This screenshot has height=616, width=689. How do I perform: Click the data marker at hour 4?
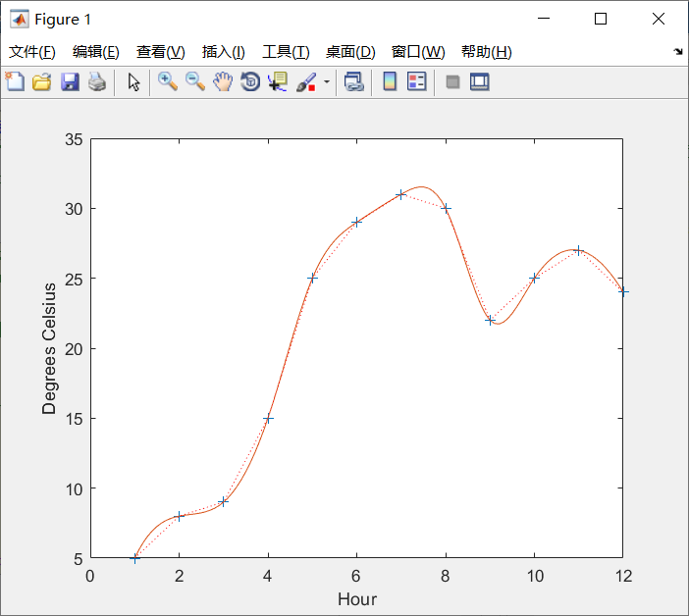click(x=268, y=419)
